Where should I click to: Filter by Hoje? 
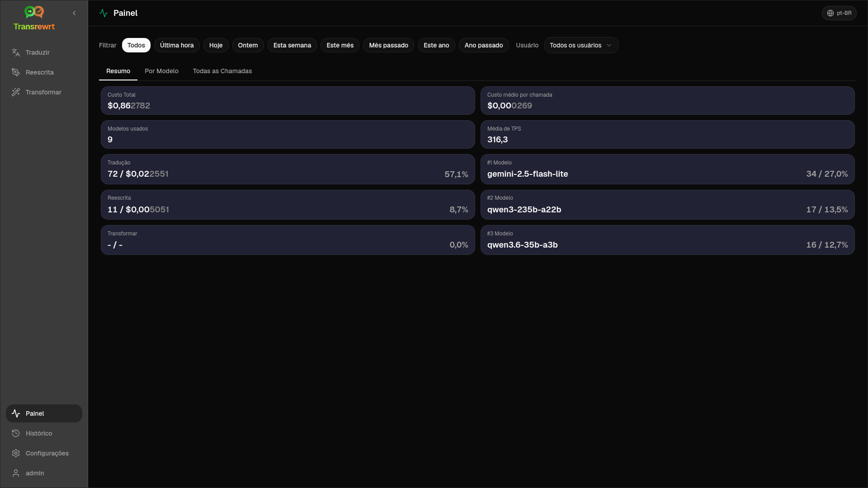(x=216, y=45)
